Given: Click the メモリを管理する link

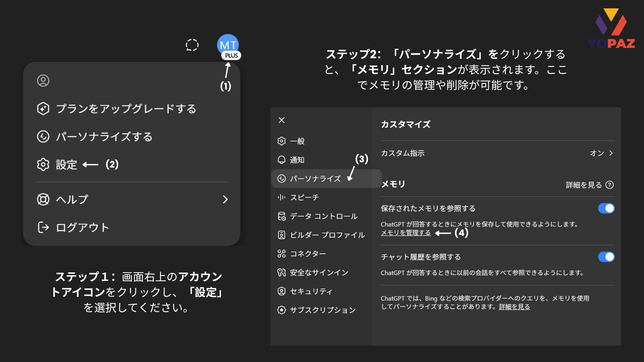Looking at the screenshot, I should tap(406, 233).
